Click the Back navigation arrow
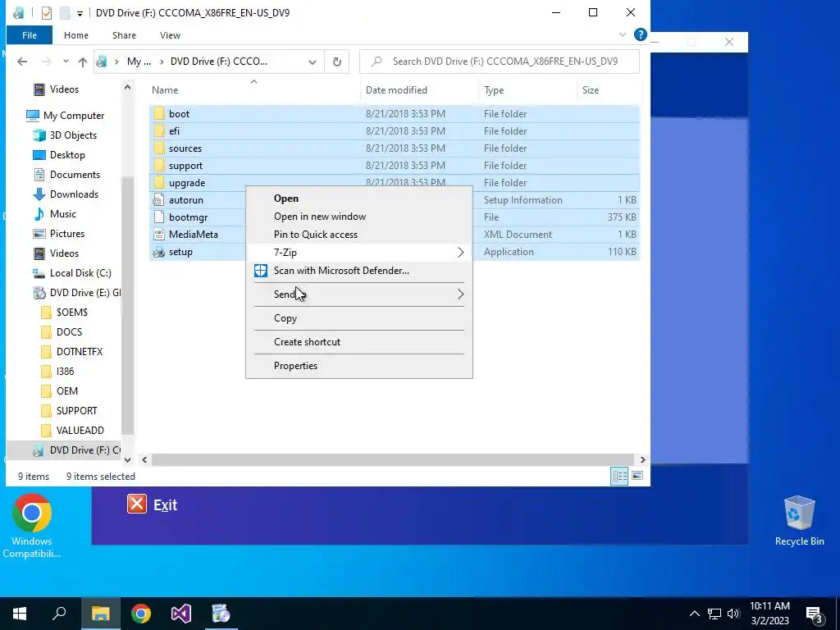The height and width of the screenshot is (630, 840). click(x=22, y=62)
